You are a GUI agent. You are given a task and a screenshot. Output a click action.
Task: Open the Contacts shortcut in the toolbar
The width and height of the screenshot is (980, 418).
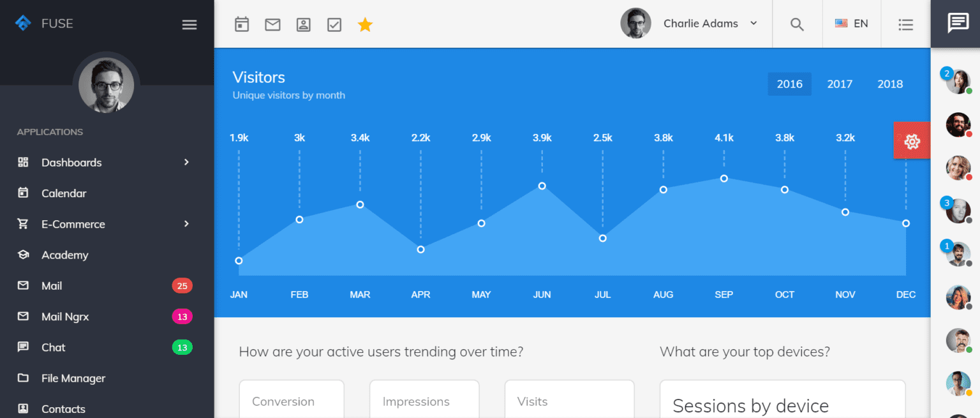click(303, 24)
